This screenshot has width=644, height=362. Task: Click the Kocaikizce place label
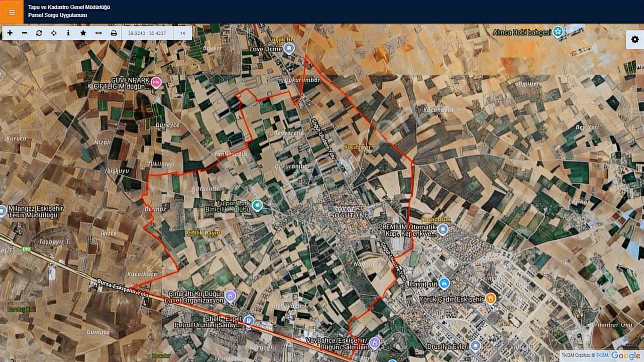pyautogui.click(x=141, y=274)
